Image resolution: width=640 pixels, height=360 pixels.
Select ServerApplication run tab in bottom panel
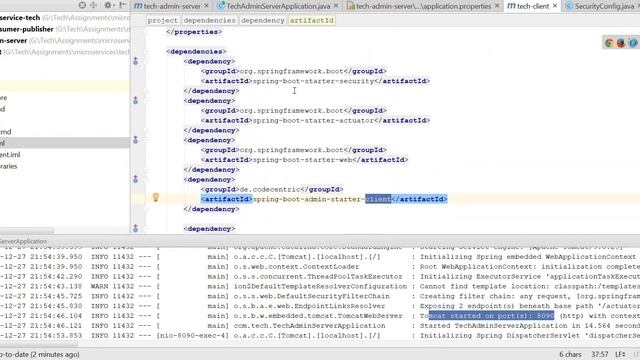(x=23, y=241)
